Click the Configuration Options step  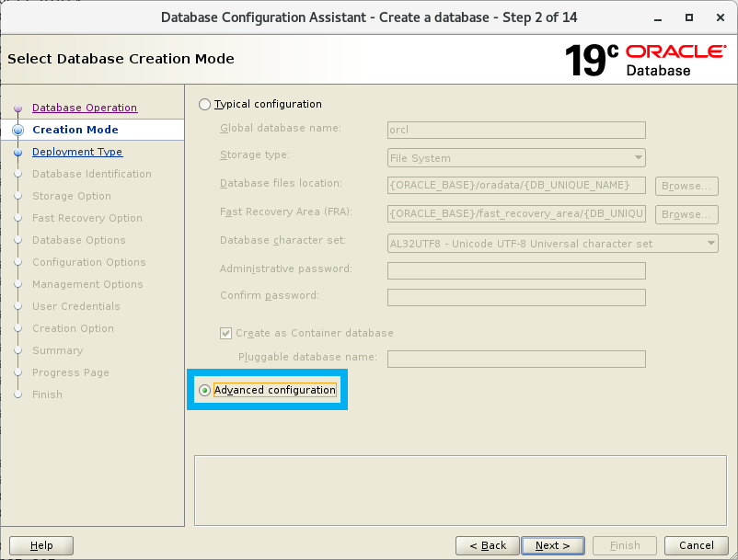(89, 262)
